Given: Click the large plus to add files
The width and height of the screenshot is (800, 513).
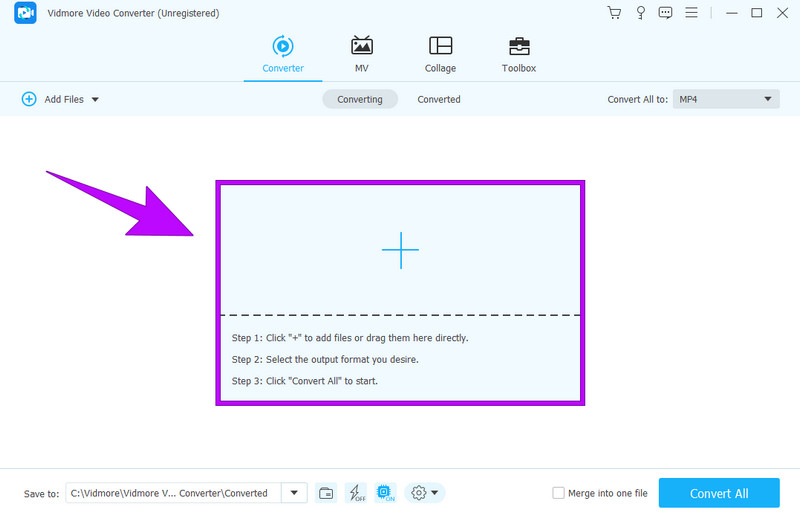Looking at the screenshot, I should click(x=400, y=250).
